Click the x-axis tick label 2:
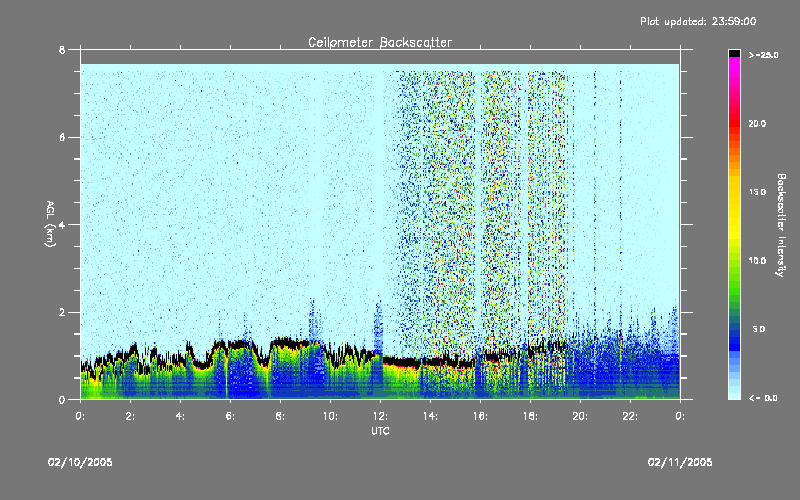The width and height of the screenshot is (800, 500). [x=130, y=416]
